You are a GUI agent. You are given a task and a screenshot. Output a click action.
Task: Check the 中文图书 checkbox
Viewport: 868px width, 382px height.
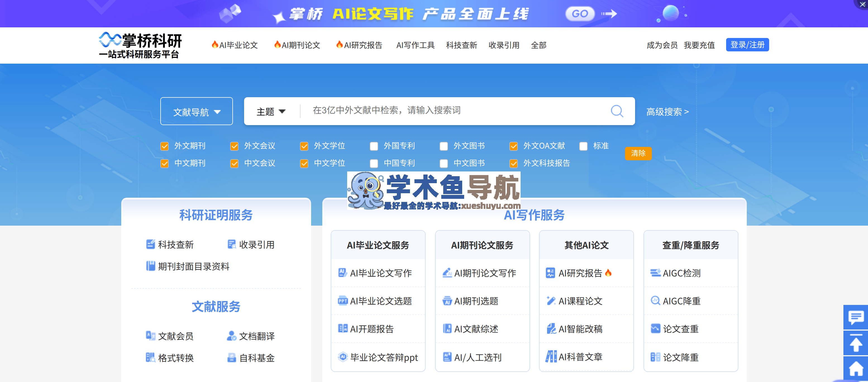pos(444,163)
